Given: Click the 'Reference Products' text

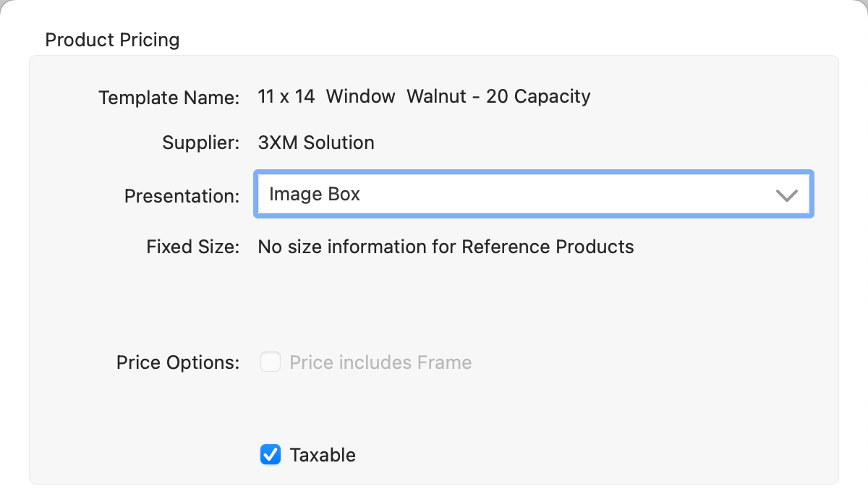Looking at the screenshot, I should coord(548,247).
